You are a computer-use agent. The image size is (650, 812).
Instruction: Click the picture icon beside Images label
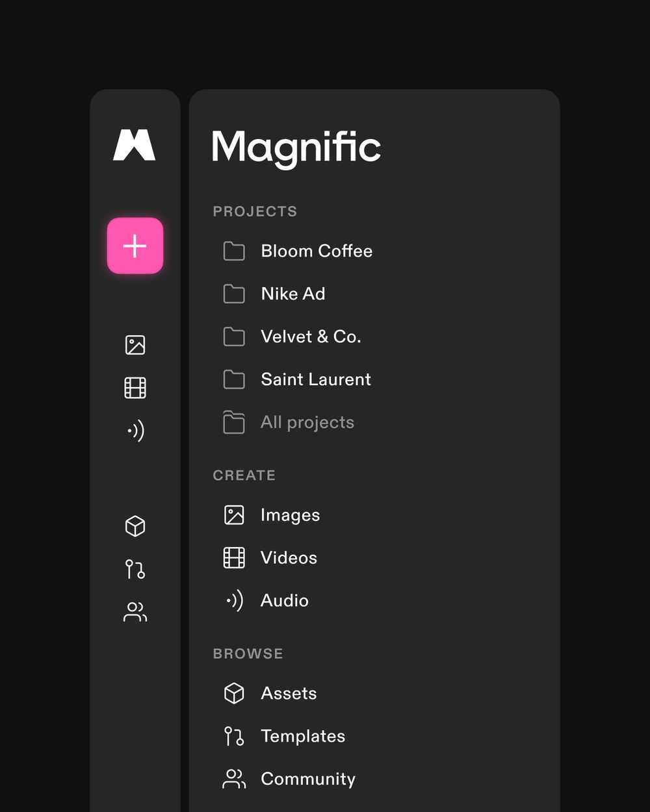(234, 515)
